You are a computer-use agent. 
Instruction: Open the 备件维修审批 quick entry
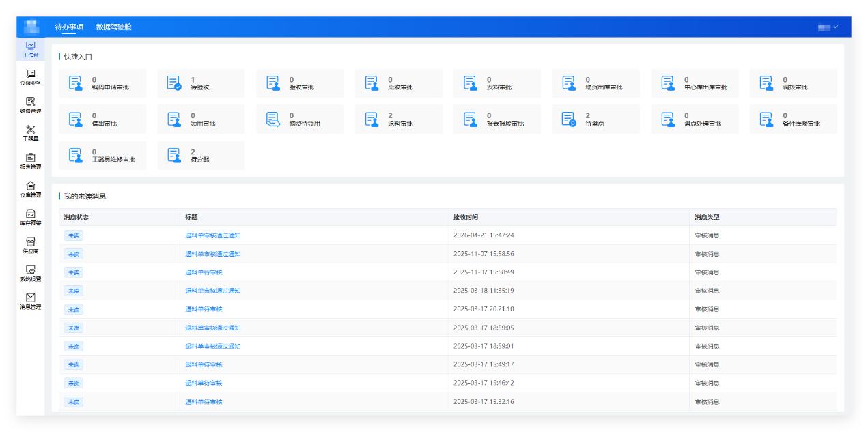coord(794,119)
